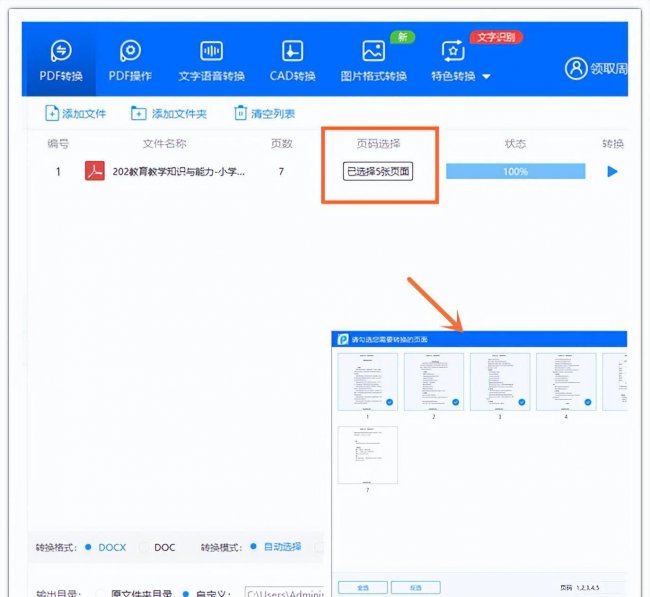The image size is (650, 597).
Task: Choose 原文件夹目录 as output directory
Action: [x=100, y=593]
